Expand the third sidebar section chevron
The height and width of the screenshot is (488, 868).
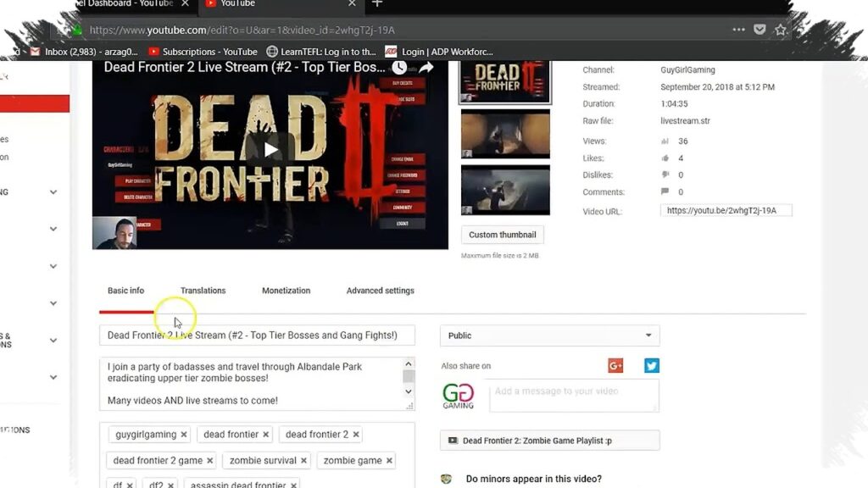pyautogui.click(x=53, y=266)
